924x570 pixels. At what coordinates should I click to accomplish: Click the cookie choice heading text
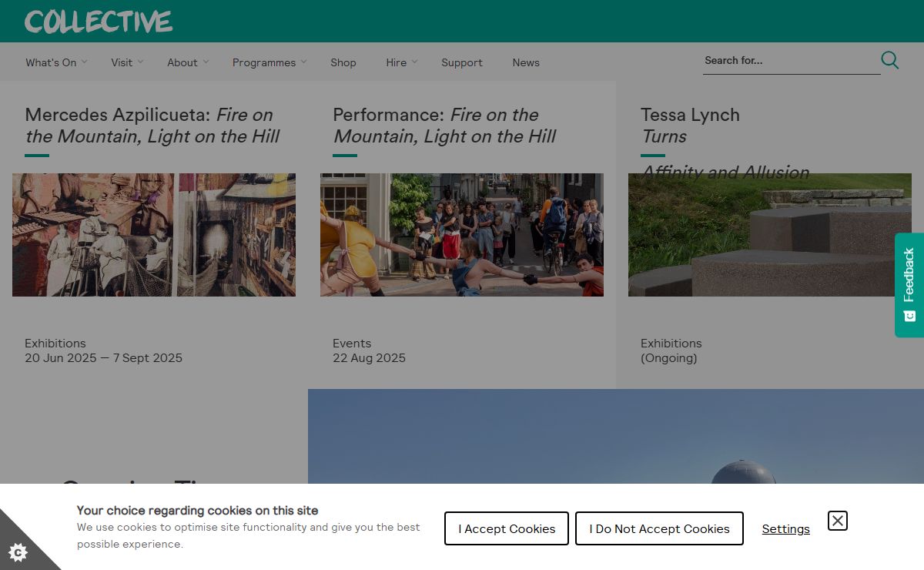pyautogui.click(x=197, y=510)
